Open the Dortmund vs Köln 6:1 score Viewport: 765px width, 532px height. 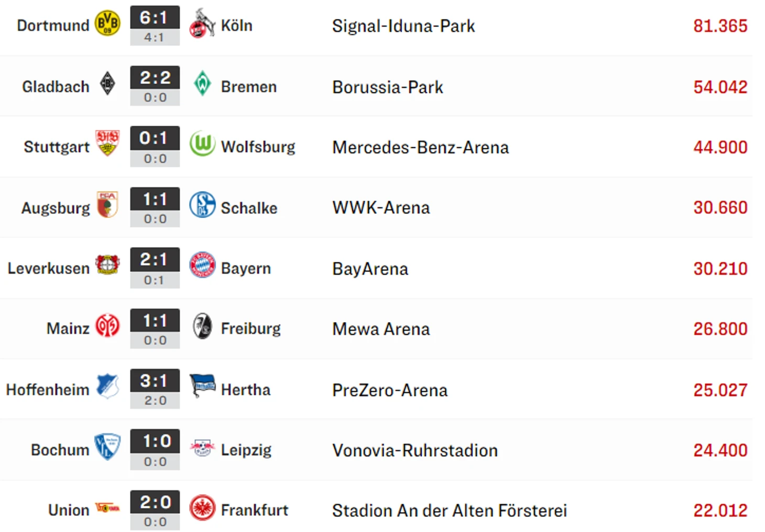(155, 18)
